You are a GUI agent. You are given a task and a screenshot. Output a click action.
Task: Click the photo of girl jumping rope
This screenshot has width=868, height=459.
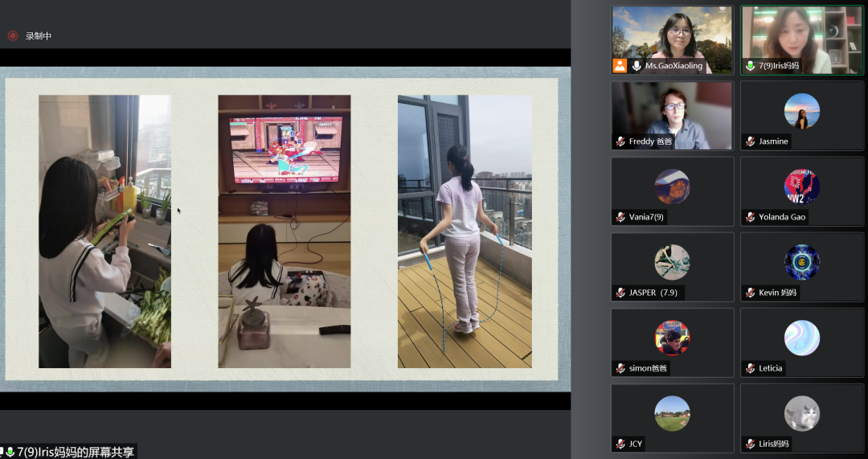(x=465, y=232)
